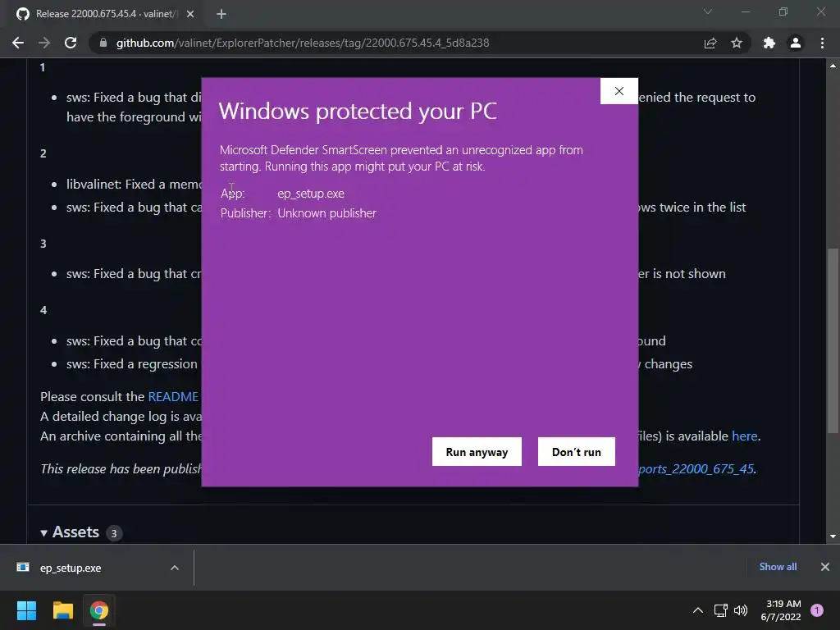
Task: Click Unknown publisher text
Action: [x=326, y=213]
